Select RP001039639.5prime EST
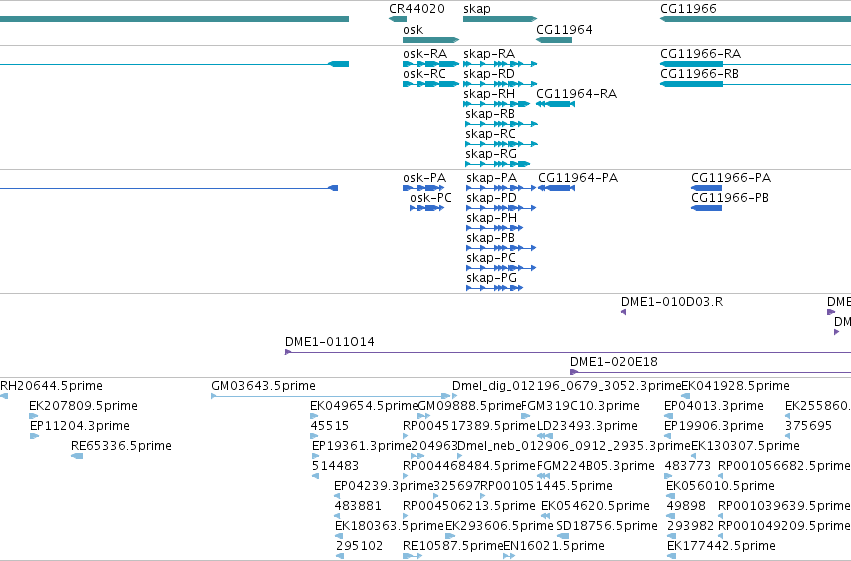This screenshot has height=561, width=851. click(721, 516)
